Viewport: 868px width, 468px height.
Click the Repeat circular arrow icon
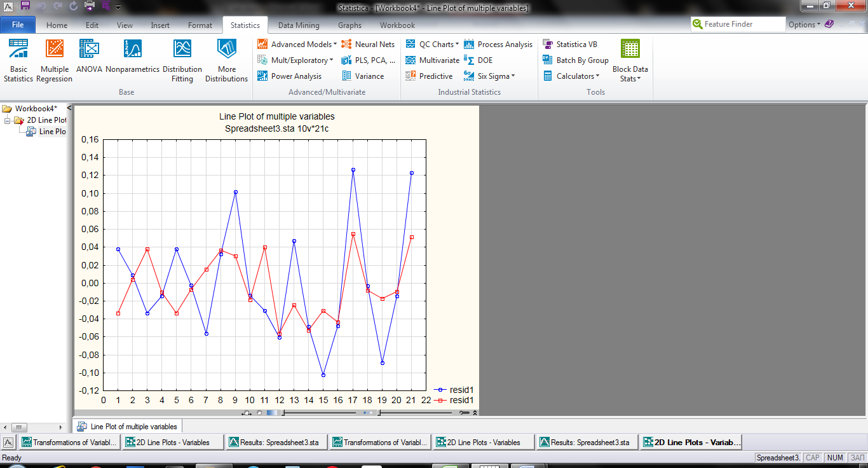(x=73, y=6)
